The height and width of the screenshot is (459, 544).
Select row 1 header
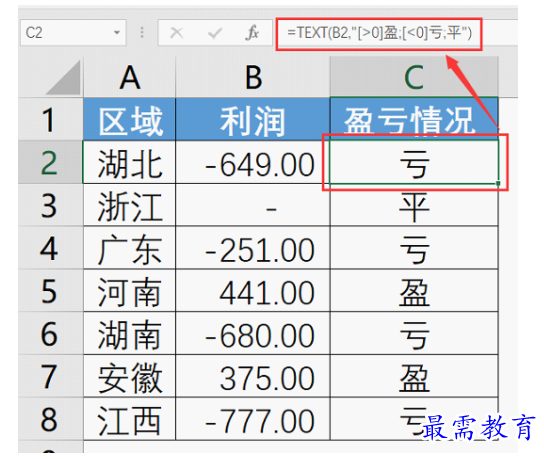(51, 119)
